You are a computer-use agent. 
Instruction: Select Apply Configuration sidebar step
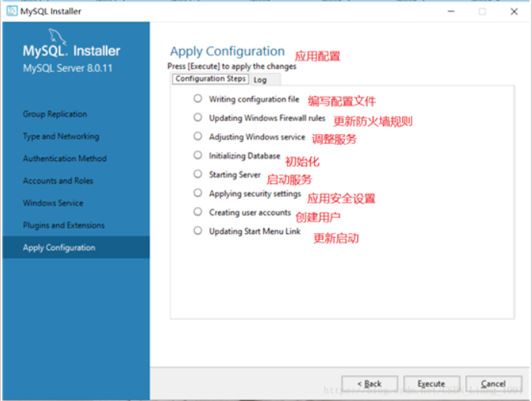point(76,248)
